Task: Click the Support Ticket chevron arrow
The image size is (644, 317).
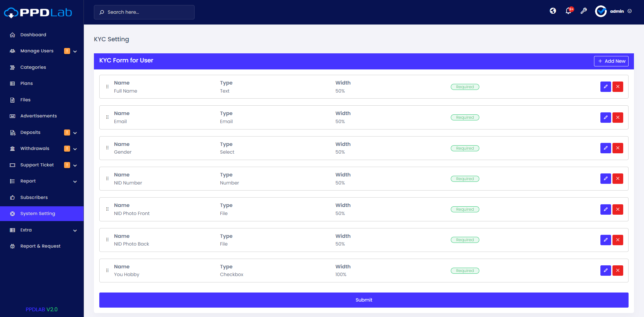Action: point(75,165)
